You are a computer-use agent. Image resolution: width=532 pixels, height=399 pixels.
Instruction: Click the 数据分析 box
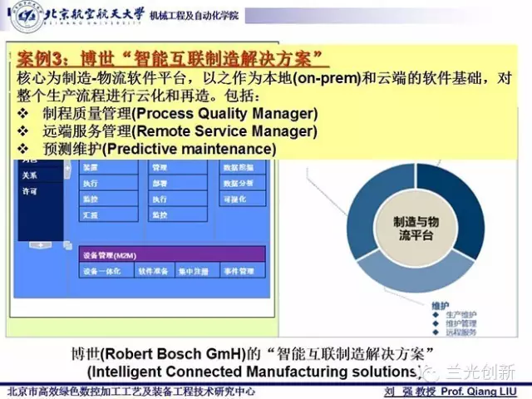242,183
